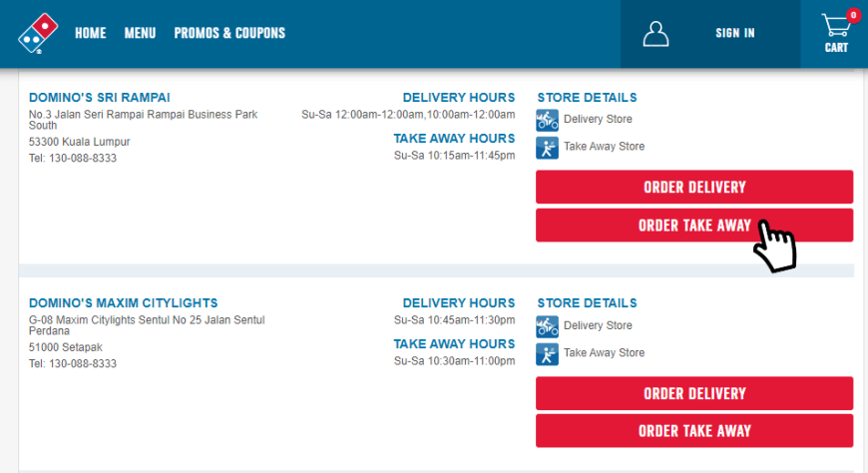The width and height of the screenshot is (868, 473).
Task: Open Promos & Coupons page
Action: tap(229, 33)
